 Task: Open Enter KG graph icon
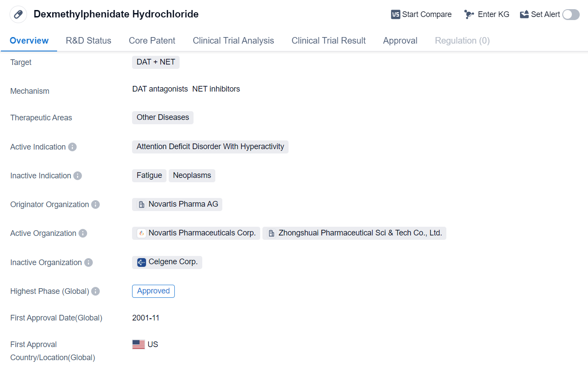click(469, 14)
